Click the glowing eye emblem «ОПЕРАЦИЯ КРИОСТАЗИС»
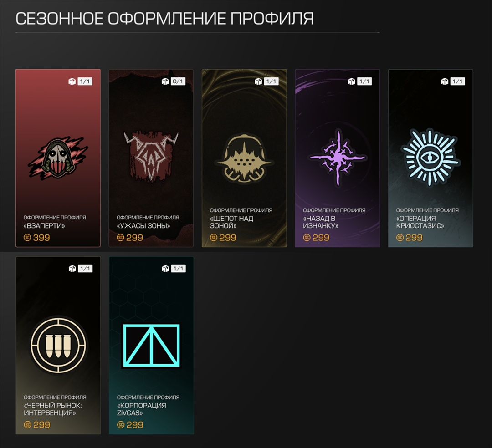The height and width of the screenshot is (448, 492). pos(431,158)
